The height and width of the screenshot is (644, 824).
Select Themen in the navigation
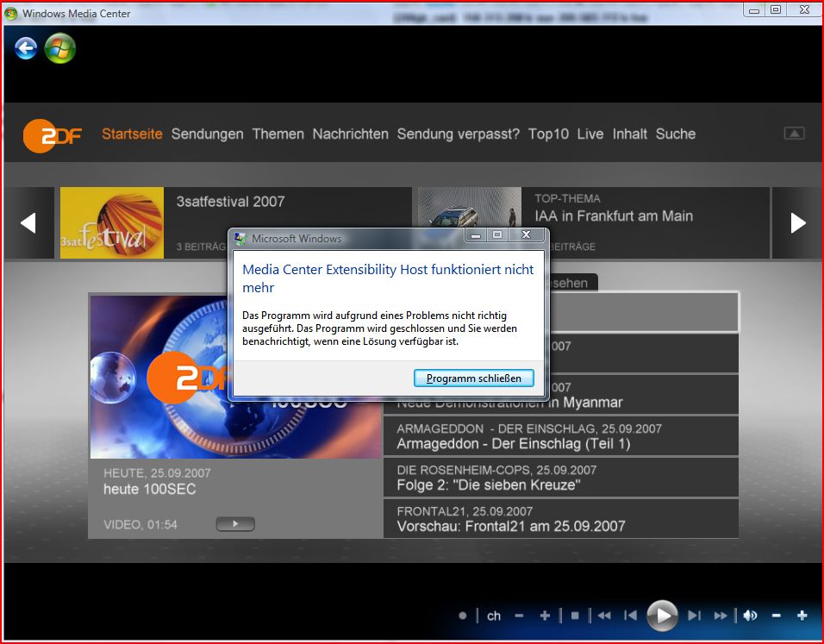point(278,134)
